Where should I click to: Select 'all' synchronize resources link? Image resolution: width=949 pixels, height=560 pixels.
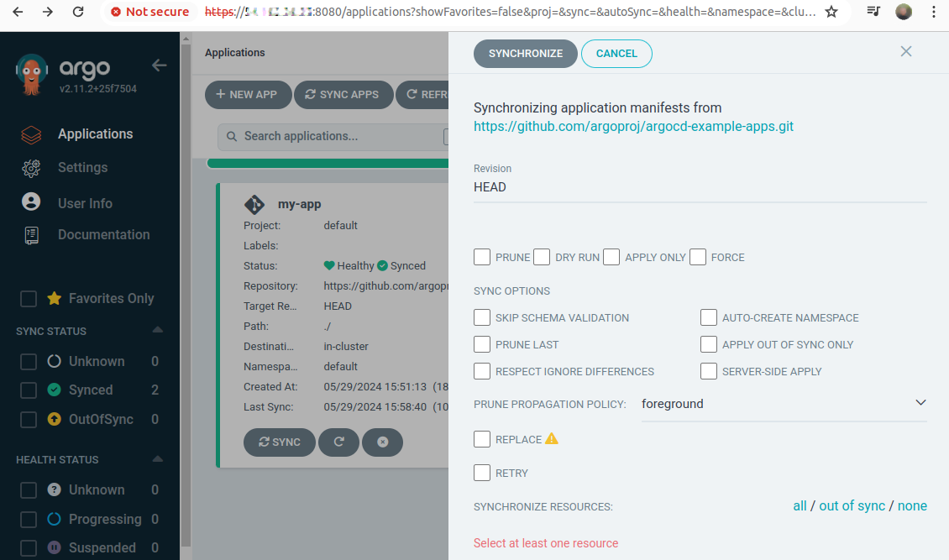pos(800,506)
